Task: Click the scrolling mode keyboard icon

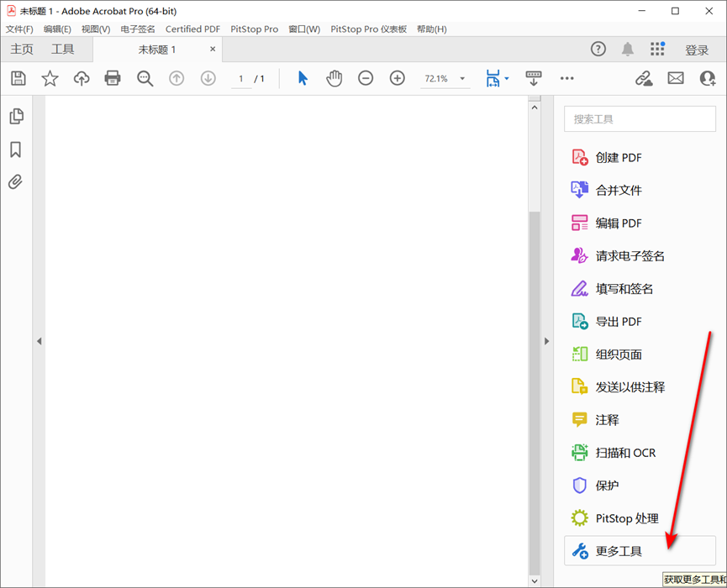Action: [x=534, y=78]
